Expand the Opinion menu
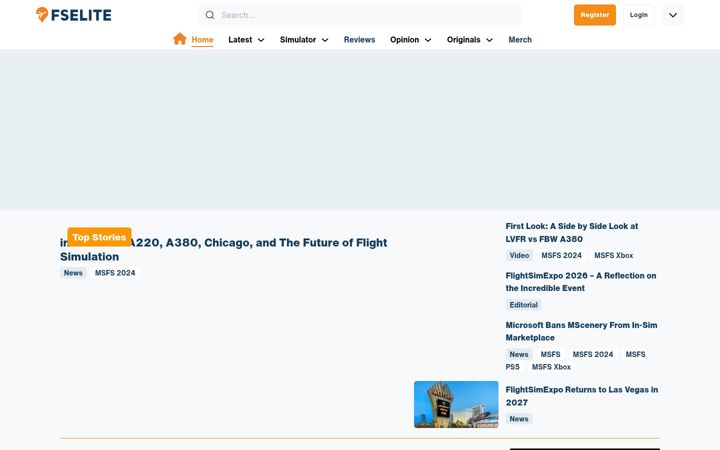Screen dimensions: 720x450 tap(411, 39)
